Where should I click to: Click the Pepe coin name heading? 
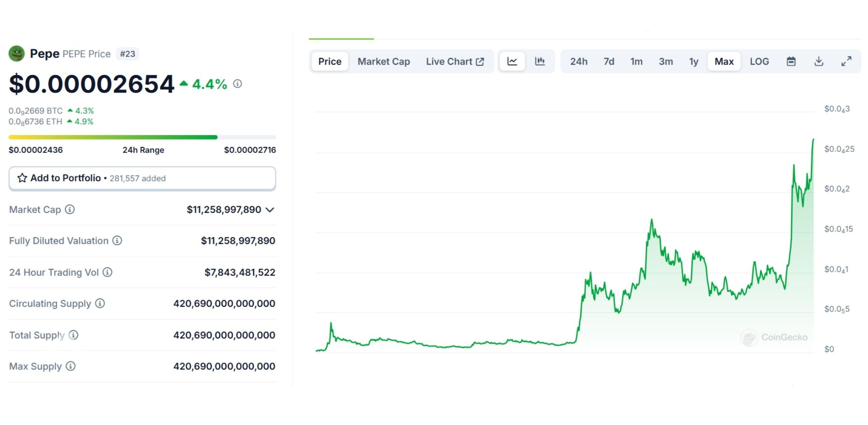[x=45, y=53]
